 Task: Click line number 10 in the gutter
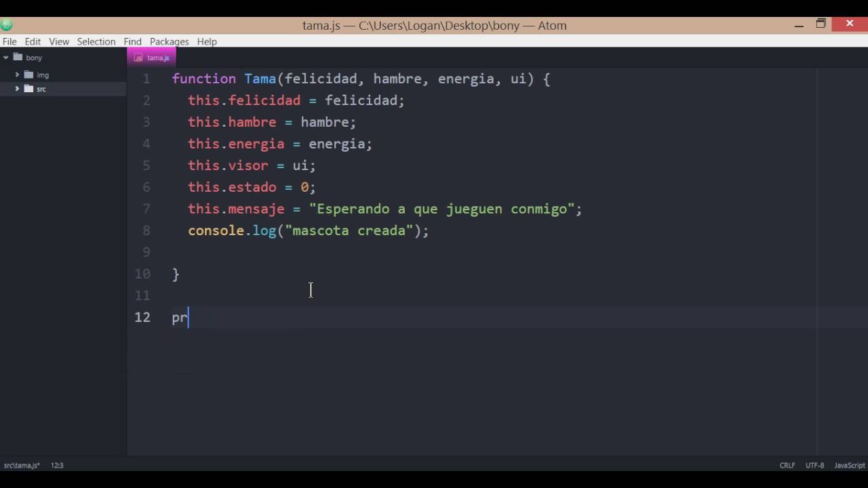(x=142, y=274)
